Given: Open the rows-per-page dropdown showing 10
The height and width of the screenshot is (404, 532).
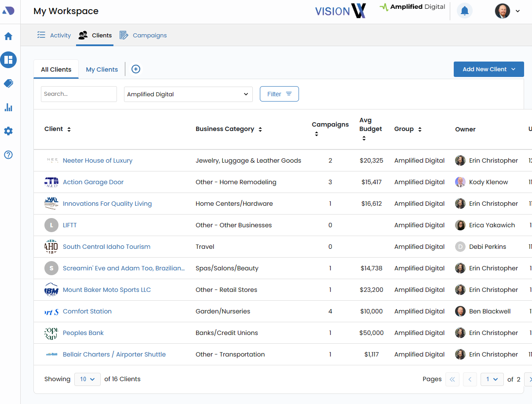Looking at the screenshot, I should (87, 379).
